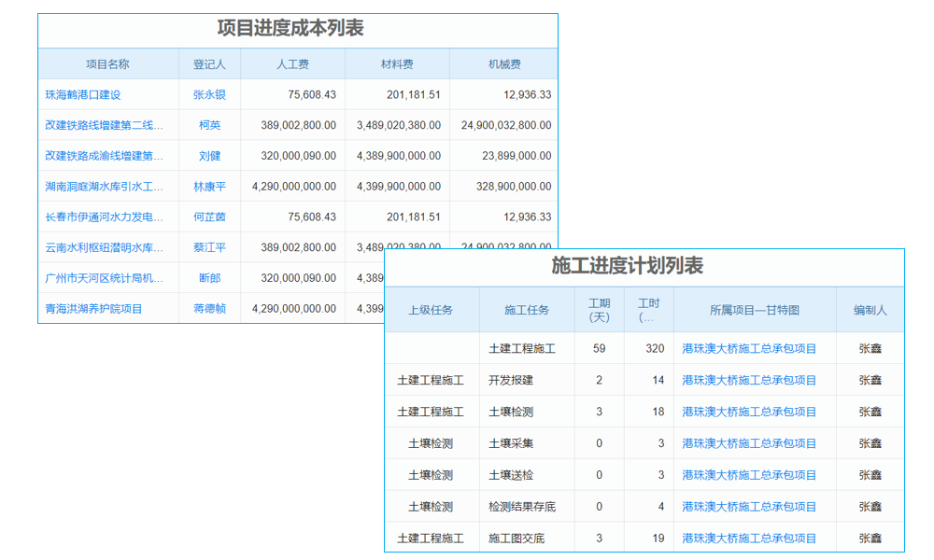Click the registrant 柯英 cell

(x=209, y=125)
